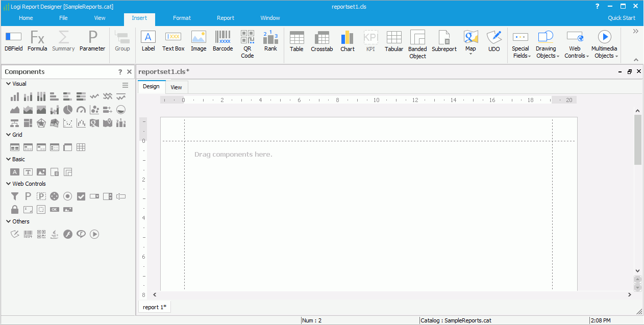Insert a Subreport
The image size is (644, 325).
point(444,41)
